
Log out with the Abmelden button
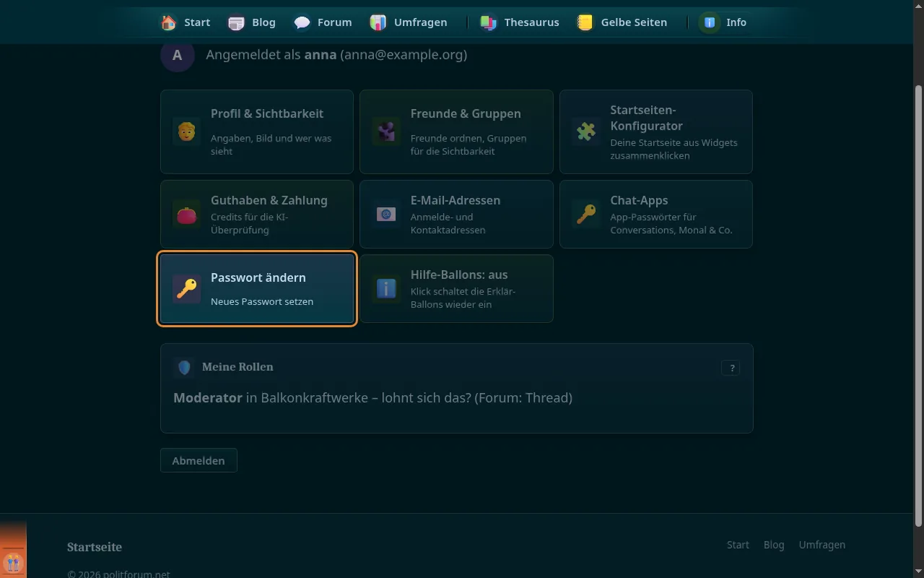click(199, 461)
